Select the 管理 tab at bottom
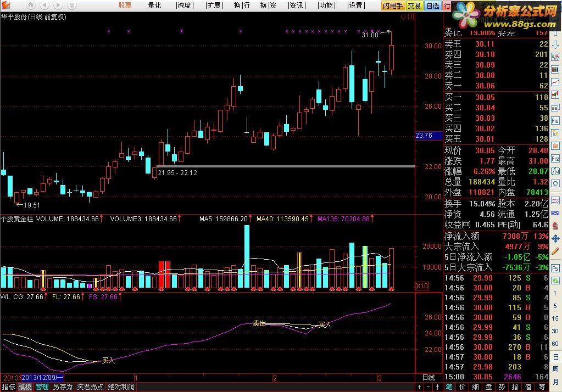The height and width of the screenshot is (392, 562). [x=42, y=387]
